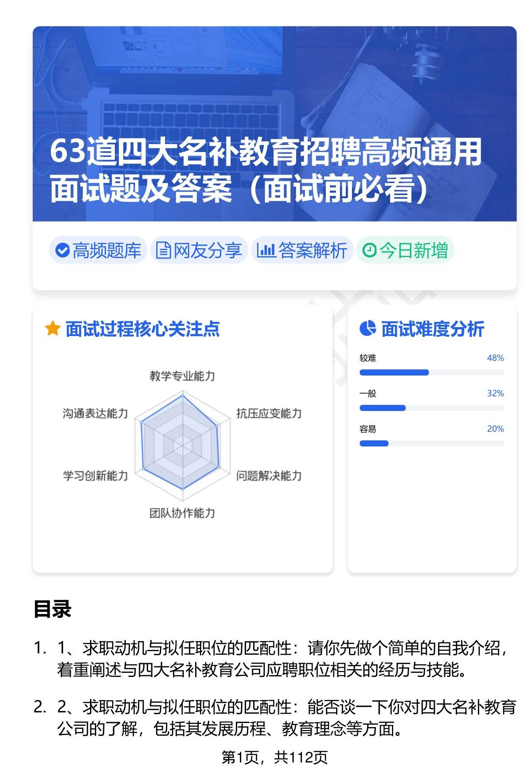Click the 63道四大名补教育 title banner
The width and height of the screenshot is (532, 778).
[x=265, y=171]
